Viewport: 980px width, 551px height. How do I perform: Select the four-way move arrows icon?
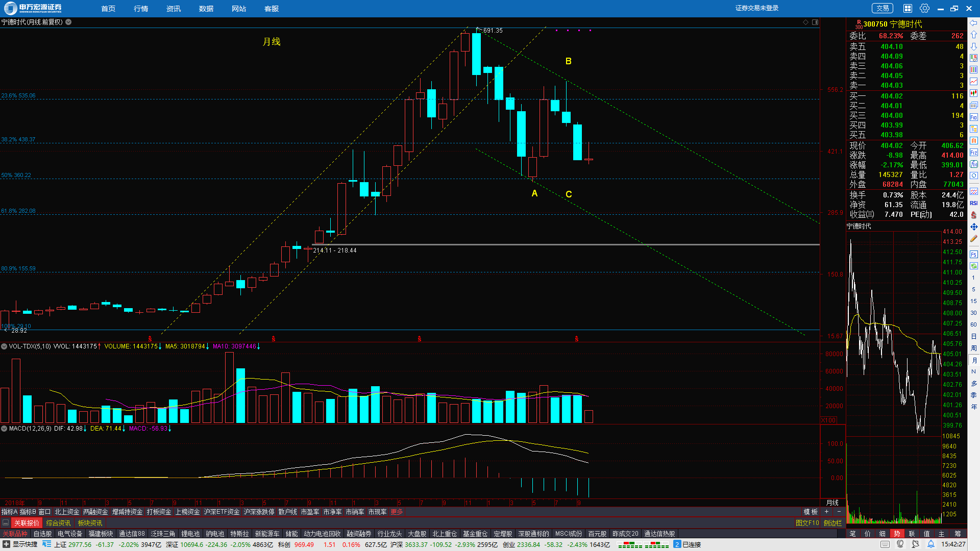[973, 227]
